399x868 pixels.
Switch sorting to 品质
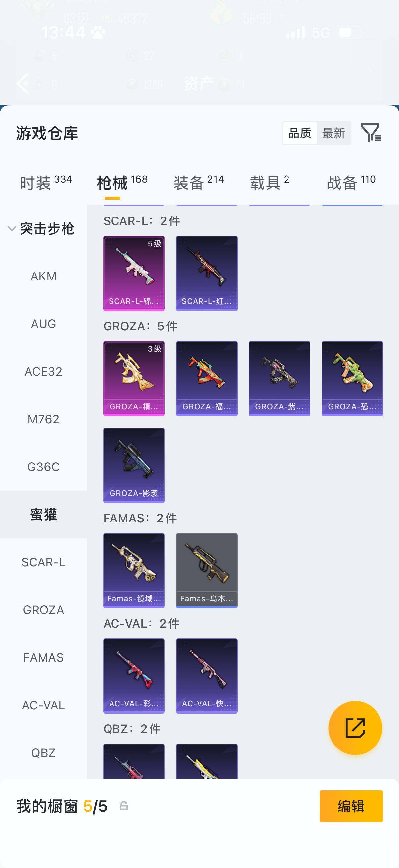[x=300, y=133]
